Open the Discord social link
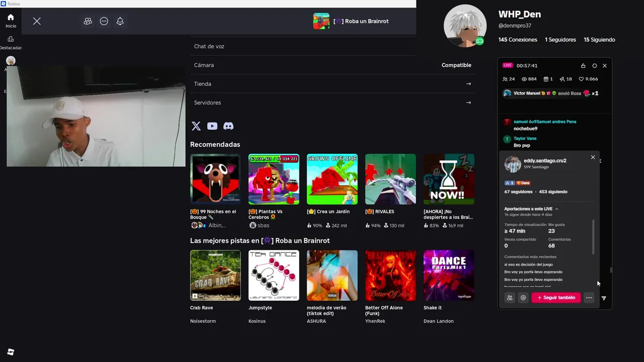Image resolution: width=644 pixels, height=362 pixels. (x=228, y=126)
